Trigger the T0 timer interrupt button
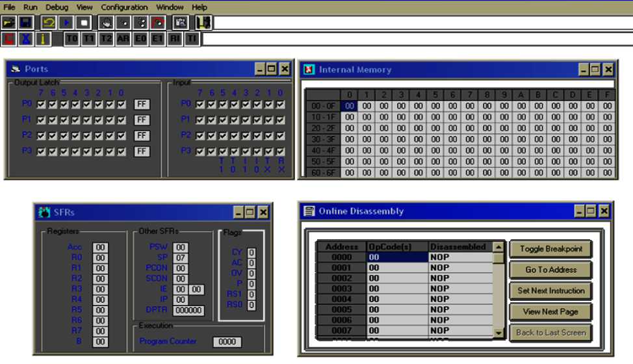633x364 pixels. pyautogui.click(x=72, y=39)
